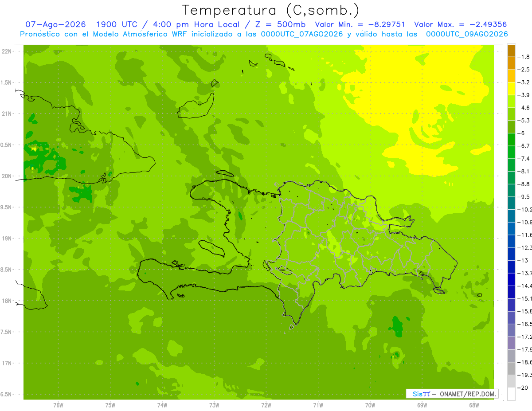This screenshot has height=411, width=532.
Task: Pick the yellow swatch between -3.2 and -3.9
Action: coord(511,89)
